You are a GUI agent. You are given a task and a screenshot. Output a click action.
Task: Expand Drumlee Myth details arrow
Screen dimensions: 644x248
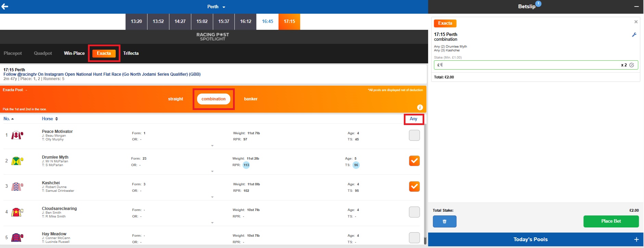(x=212, y=172)
